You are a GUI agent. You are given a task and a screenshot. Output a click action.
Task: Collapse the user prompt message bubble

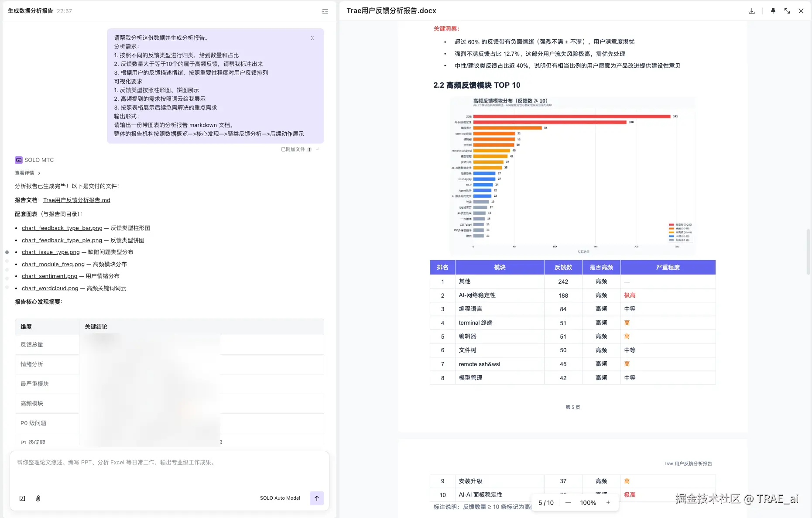point(312,38)
